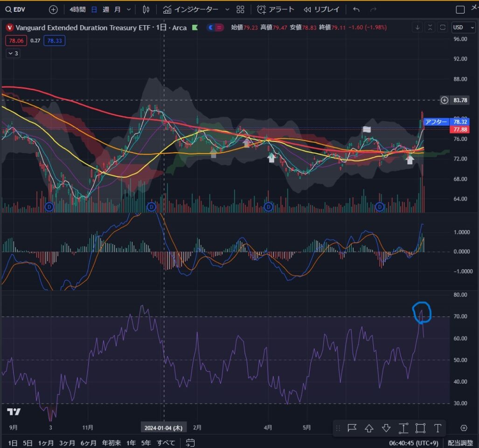Select the 日 daily timeframe
The height and width of the screenshot is (448, 479).
94,9
